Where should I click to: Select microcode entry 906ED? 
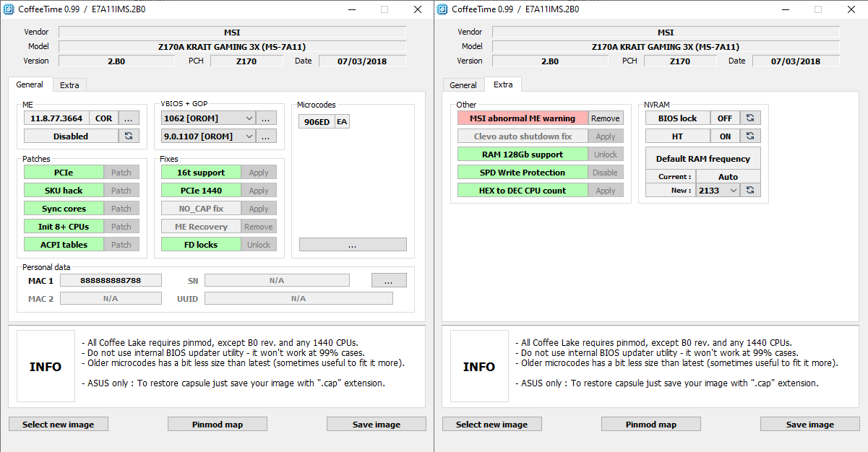[317, 121]
